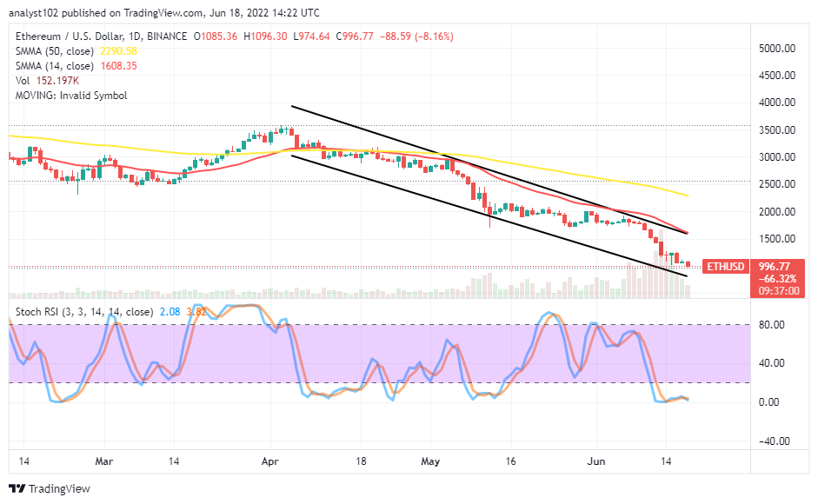This screenshot has height=504, width=818.
Task: Click the TradingView logo at bottom left
Action: [x=50, y=489]
